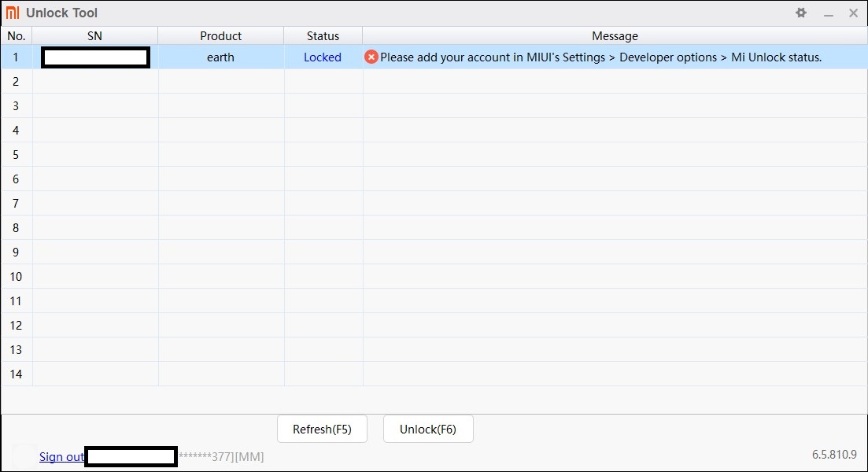868x472 pixels.
Task: Click the Unlock(F6) button
Action: tap(428, 429)
